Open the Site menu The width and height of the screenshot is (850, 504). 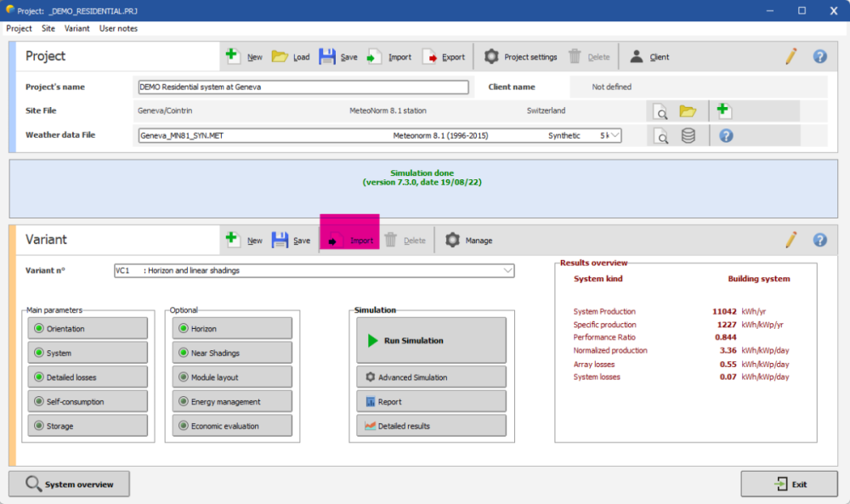click(x=48, y=29)
